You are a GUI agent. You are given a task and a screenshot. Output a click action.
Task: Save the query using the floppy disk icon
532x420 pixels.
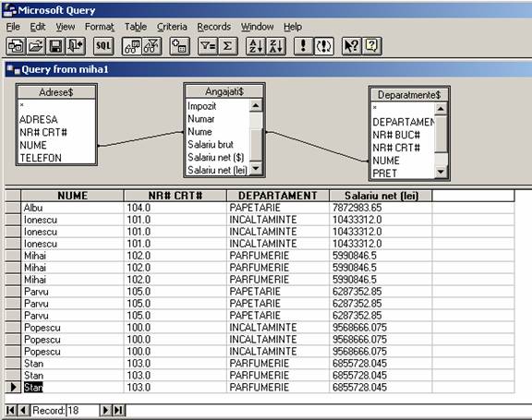coord(55,46)
